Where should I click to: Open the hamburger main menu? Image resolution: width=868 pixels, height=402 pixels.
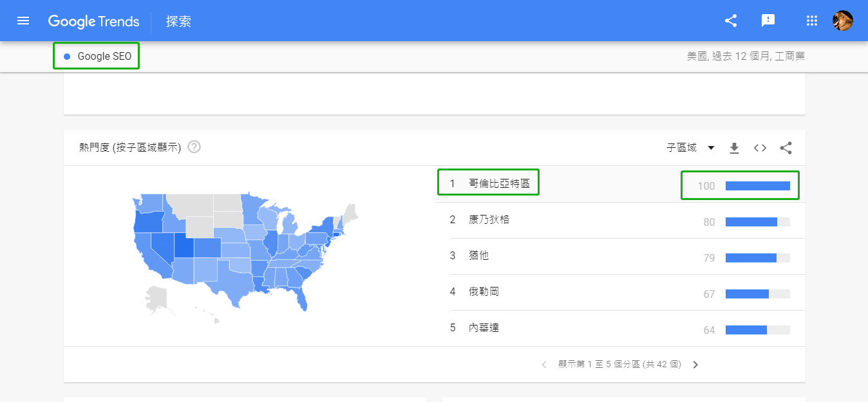click(23, 21)
